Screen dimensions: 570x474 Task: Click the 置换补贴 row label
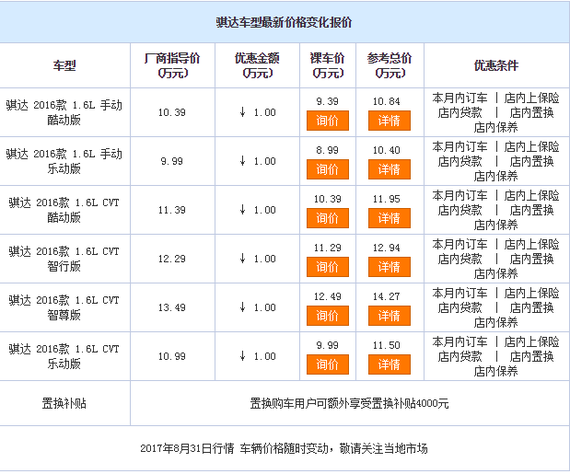(64, 403)
